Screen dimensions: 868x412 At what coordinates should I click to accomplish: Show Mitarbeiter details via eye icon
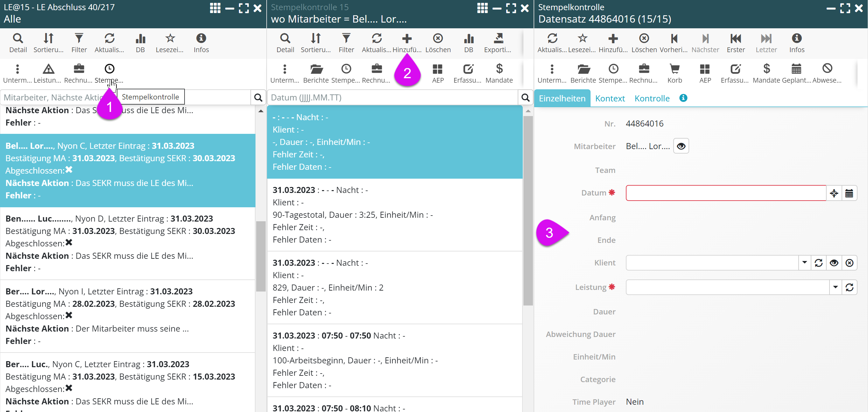pos(681,146)
